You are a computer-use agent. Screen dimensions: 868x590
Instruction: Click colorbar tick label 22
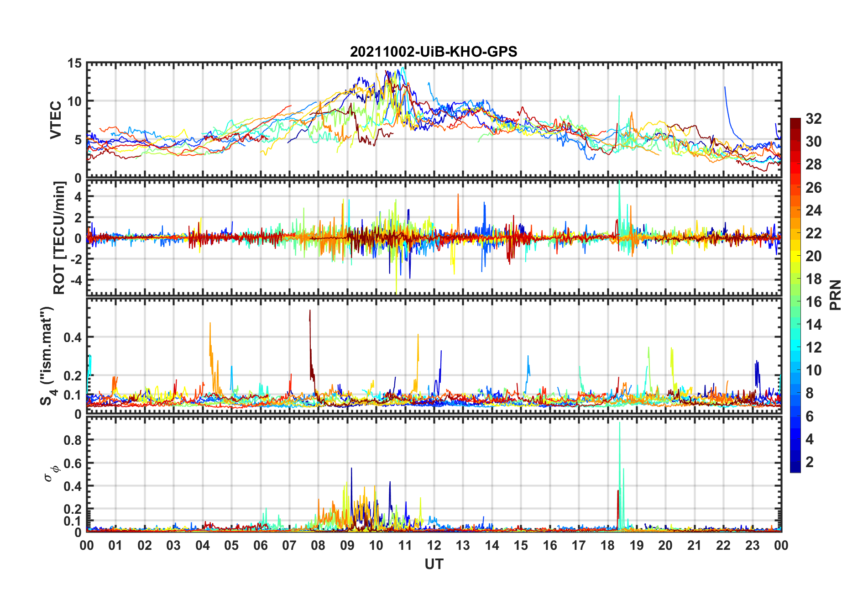(x=814, y=233)
